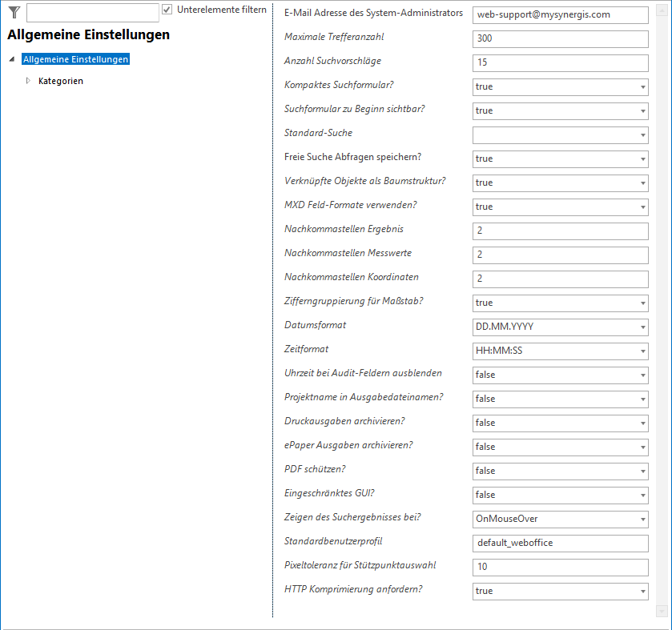The height and width of the screenshot is (630, 672).
Task: Click the tree filter text field
Action: (92, 12)
